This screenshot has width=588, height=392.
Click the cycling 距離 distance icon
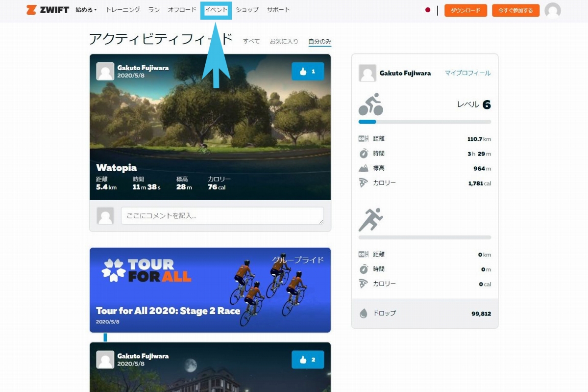(x=363, y=139)
